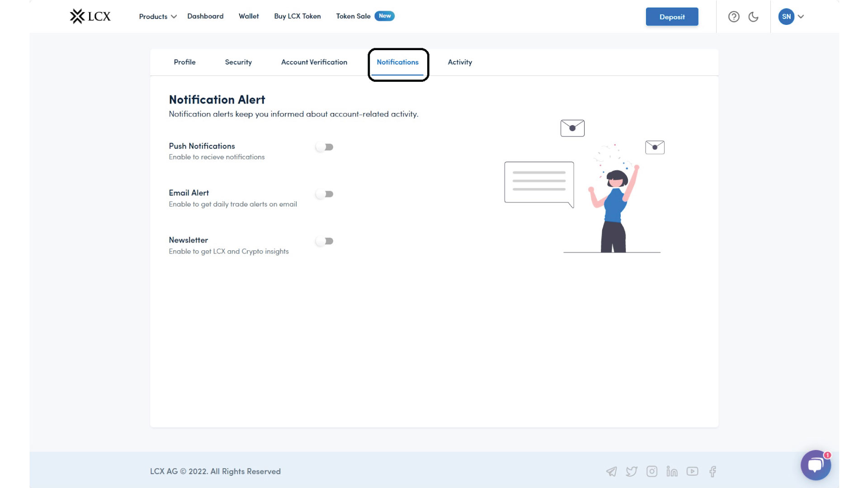Click the SN profile avatar

pyautogui.click(x=786, y=17)
